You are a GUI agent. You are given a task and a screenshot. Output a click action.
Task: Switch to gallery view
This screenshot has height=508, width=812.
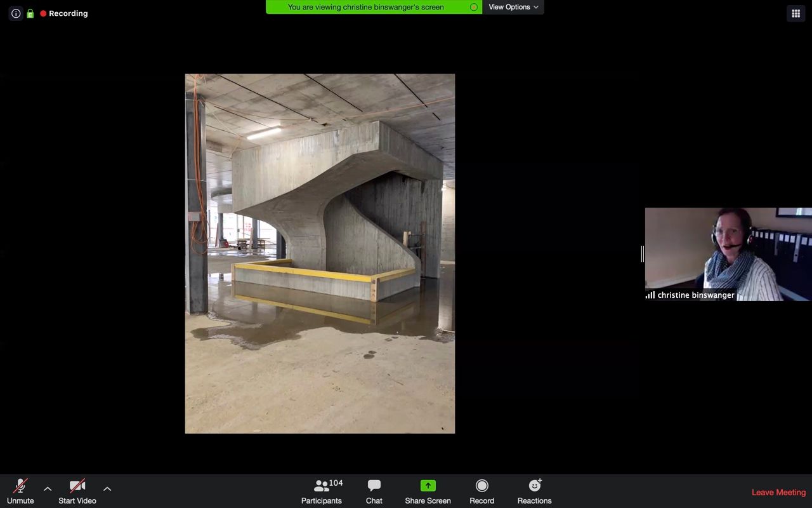point(796,13)
